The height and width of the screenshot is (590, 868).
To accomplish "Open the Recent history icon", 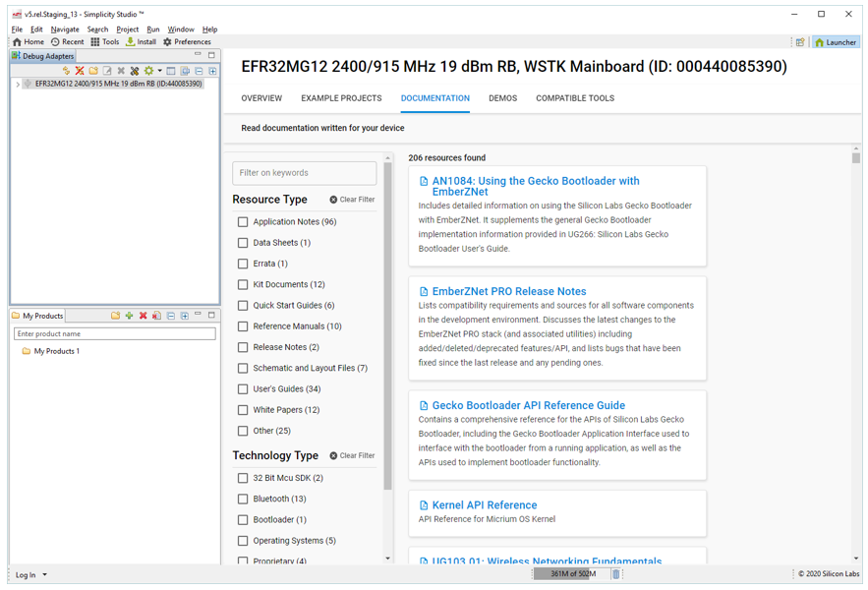I will 55,42.
